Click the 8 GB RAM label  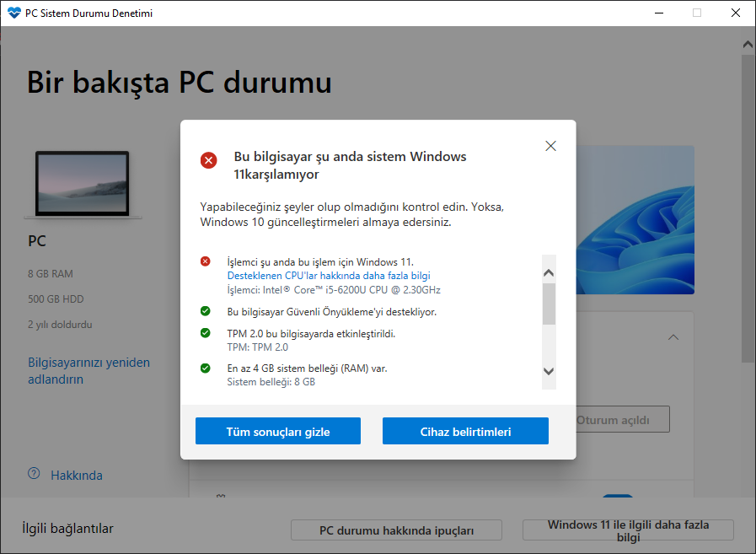click(x=51, y=273)
